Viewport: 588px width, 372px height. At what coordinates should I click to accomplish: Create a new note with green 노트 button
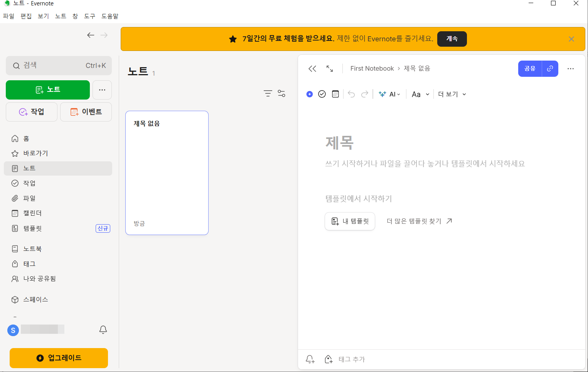pos(48,90)
